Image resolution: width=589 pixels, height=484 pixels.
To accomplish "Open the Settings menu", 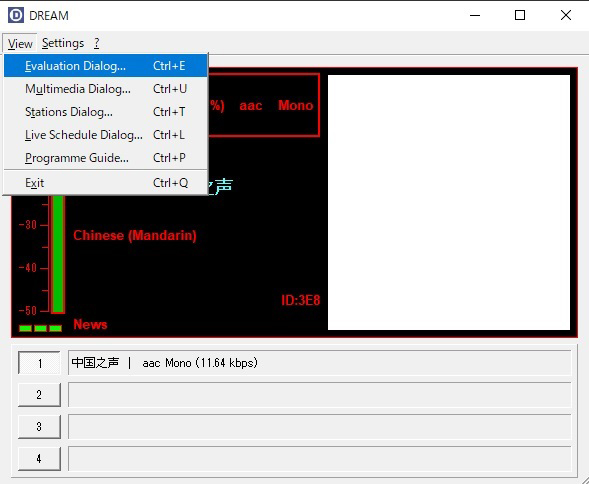I will [63, 43].
